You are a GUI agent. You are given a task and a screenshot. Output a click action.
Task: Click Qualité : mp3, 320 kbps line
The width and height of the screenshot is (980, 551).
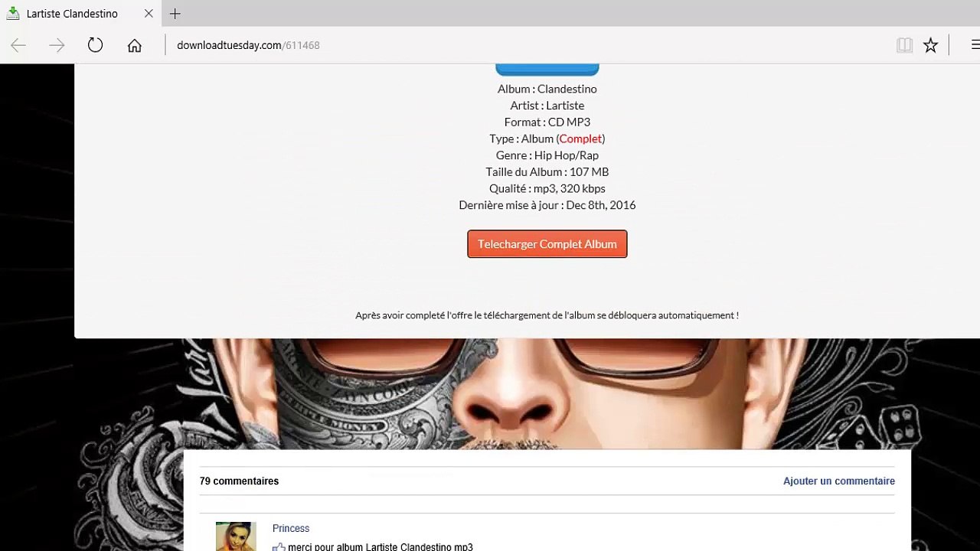547,188
